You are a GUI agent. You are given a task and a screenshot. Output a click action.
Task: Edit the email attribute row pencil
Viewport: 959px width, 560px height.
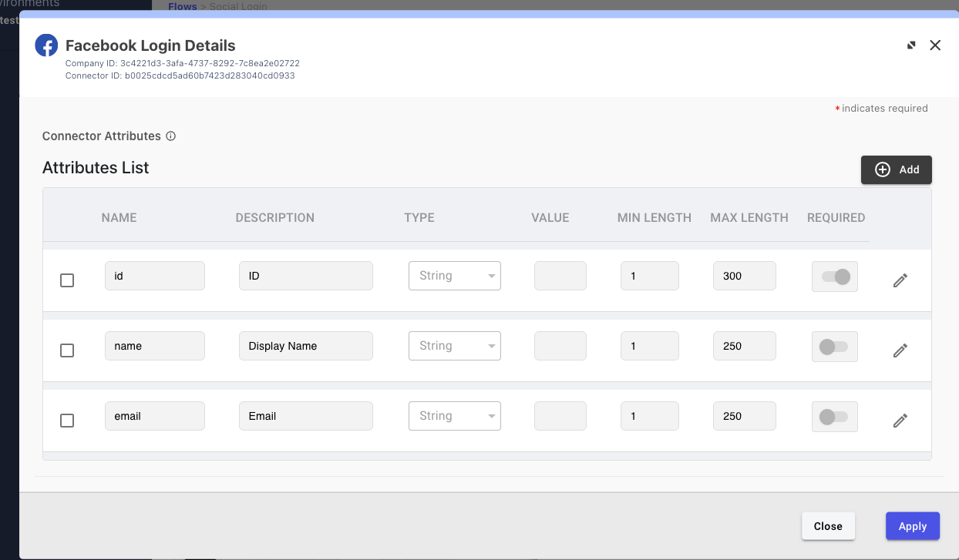tap(900, 421)
